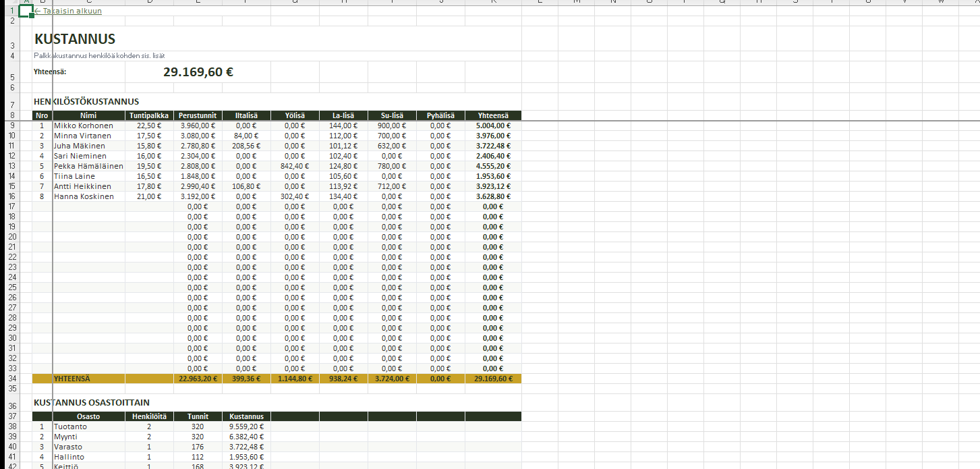
Task: Select the Myynti cost 6.382,40 €
Action: (x=246, y=437)
